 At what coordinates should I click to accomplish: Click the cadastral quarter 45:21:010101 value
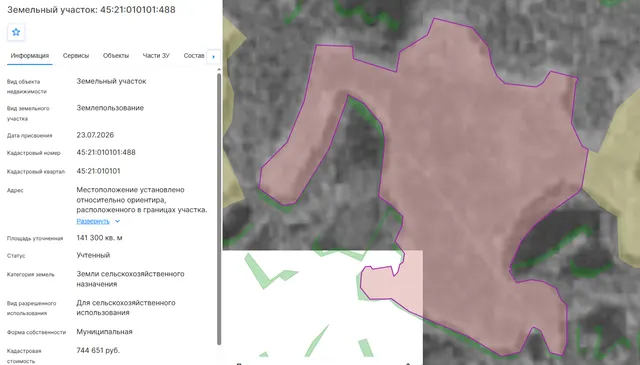(98, 171)
